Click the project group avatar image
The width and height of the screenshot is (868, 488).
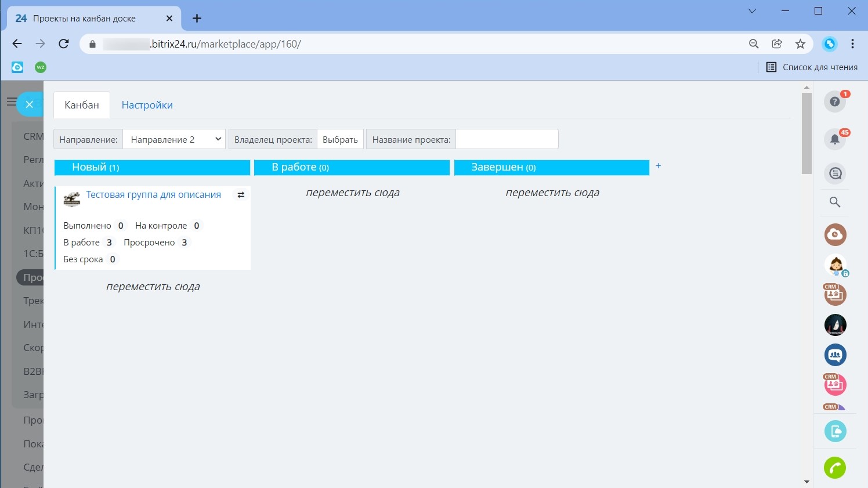[x=72, y=199]
